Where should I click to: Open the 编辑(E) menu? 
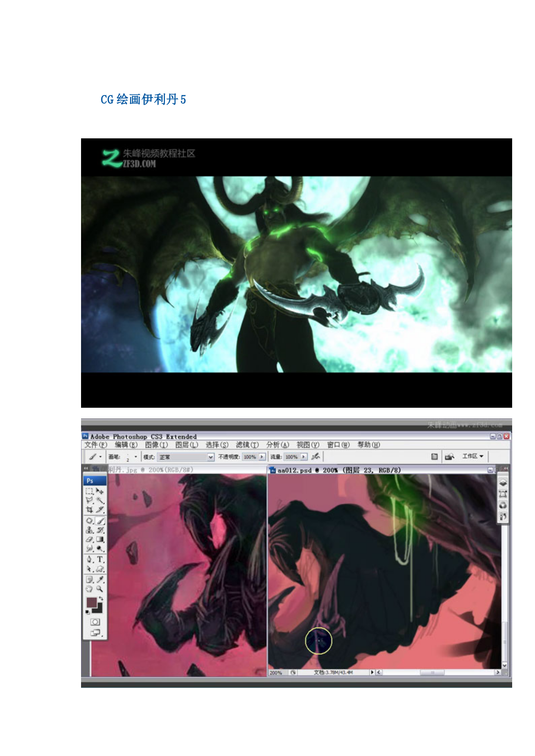coord(126,445)
